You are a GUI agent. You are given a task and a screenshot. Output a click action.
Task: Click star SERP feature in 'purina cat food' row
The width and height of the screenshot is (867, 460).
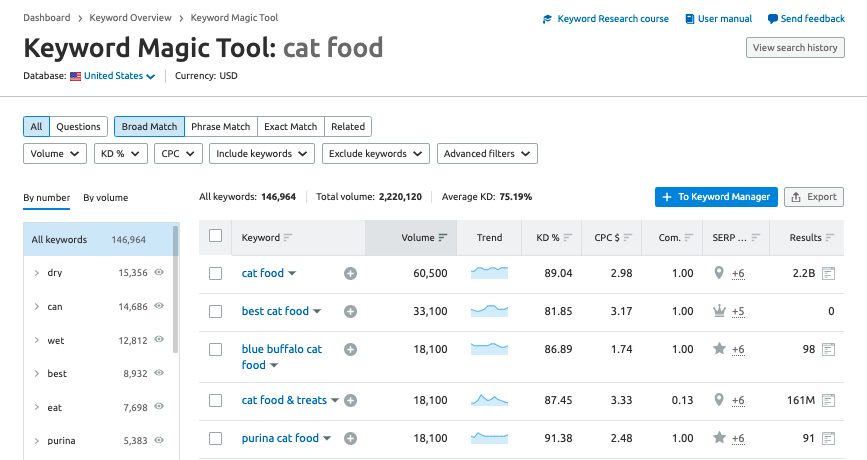pyautogui.click(x=719, y=437)
